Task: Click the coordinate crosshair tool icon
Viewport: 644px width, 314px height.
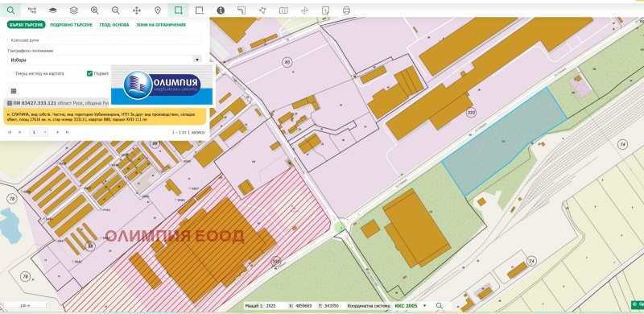Action: click(x=304, y=10)
